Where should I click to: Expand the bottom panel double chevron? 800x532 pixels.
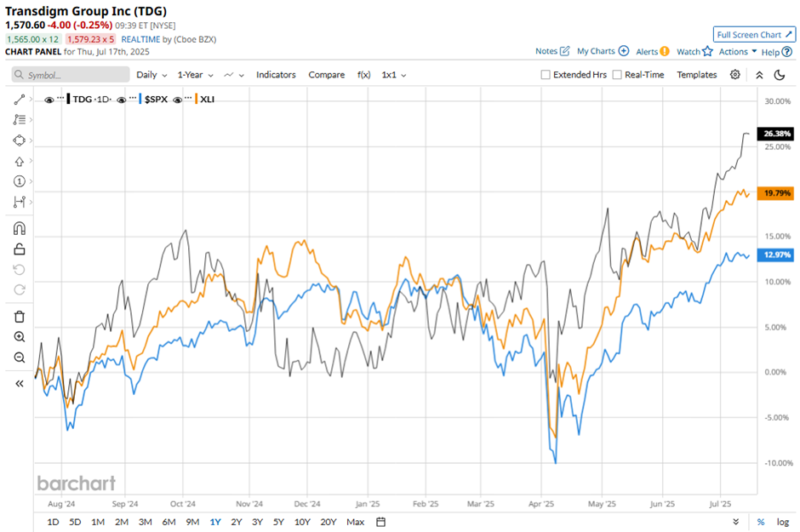(x=735, y=522)
